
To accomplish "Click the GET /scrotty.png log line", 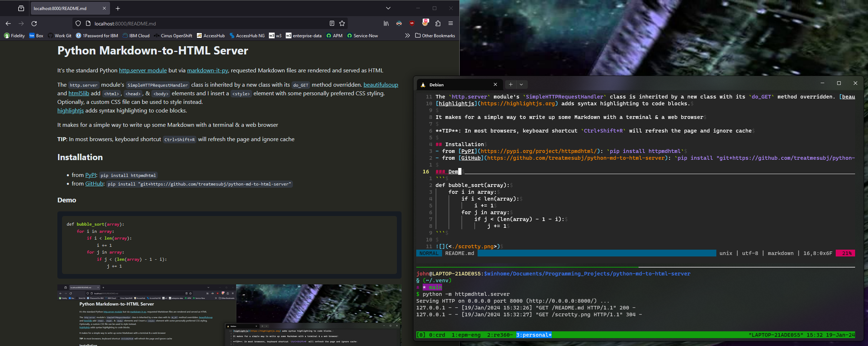I will click(529, 314).
